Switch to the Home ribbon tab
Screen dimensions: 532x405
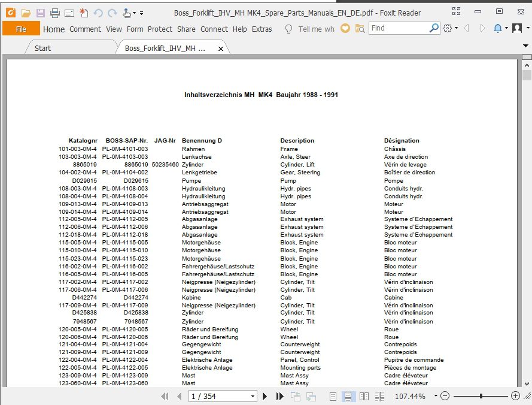click(x=54, y=29)
